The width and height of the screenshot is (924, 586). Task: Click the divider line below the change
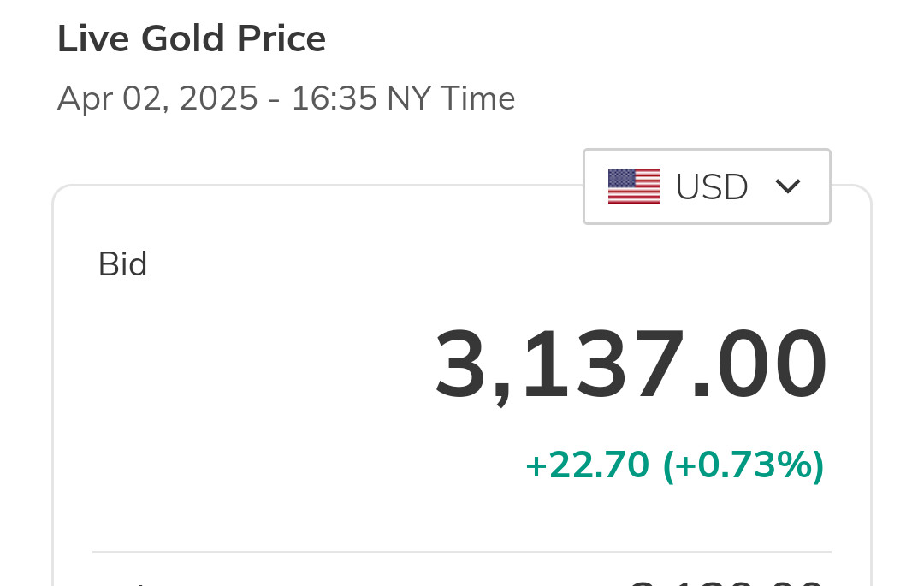pos(462,553)
